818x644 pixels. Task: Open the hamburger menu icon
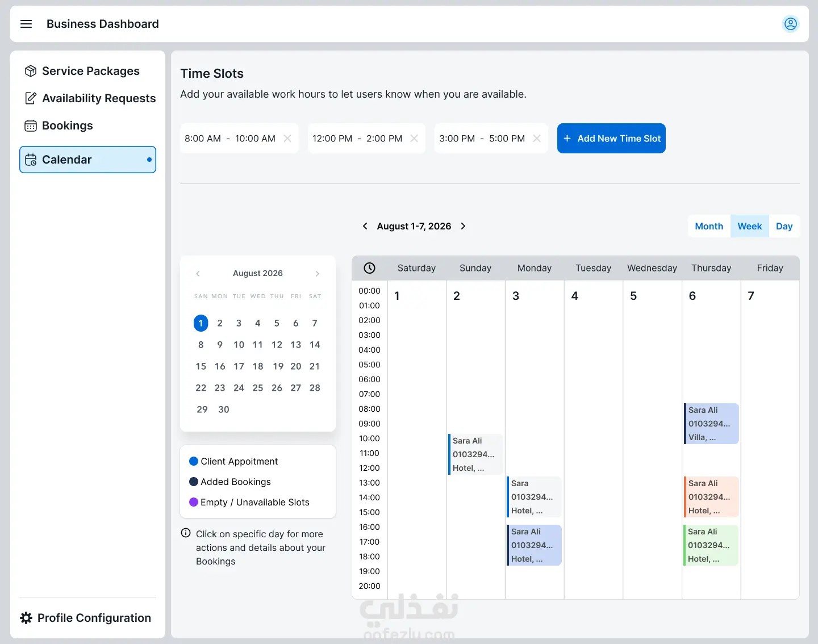tap(26, 24)
